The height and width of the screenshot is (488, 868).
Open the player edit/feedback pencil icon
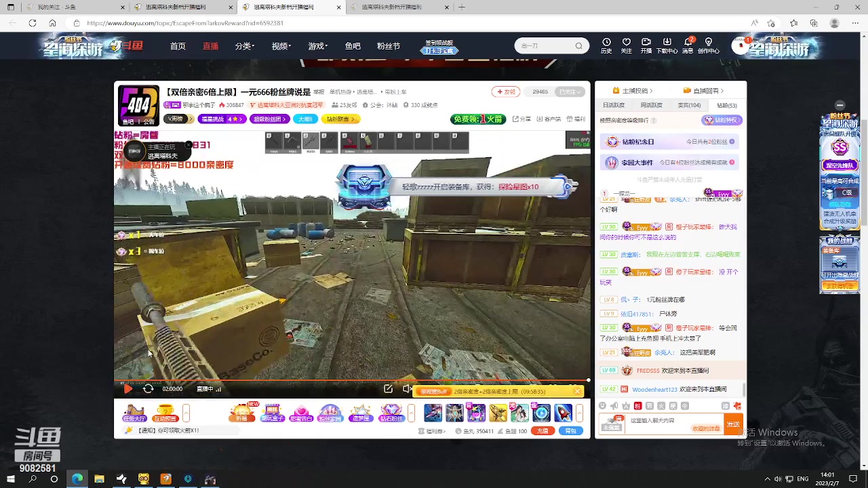388,389
